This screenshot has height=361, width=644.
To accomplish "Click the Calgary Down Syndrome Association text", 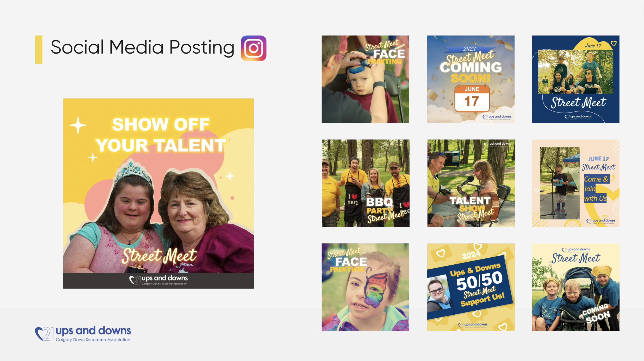I will click(x=93, y=340).
